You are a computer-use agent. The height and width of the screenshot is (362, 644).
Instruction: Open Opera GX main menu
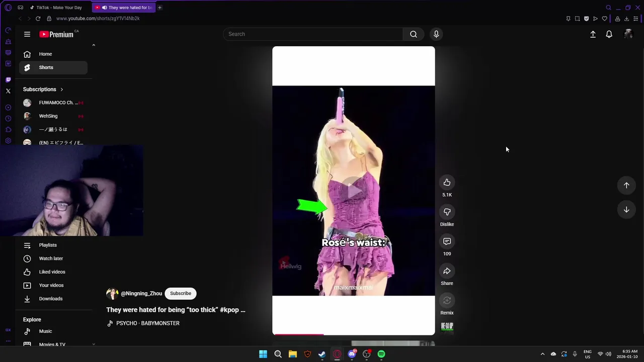pos(8,8)
